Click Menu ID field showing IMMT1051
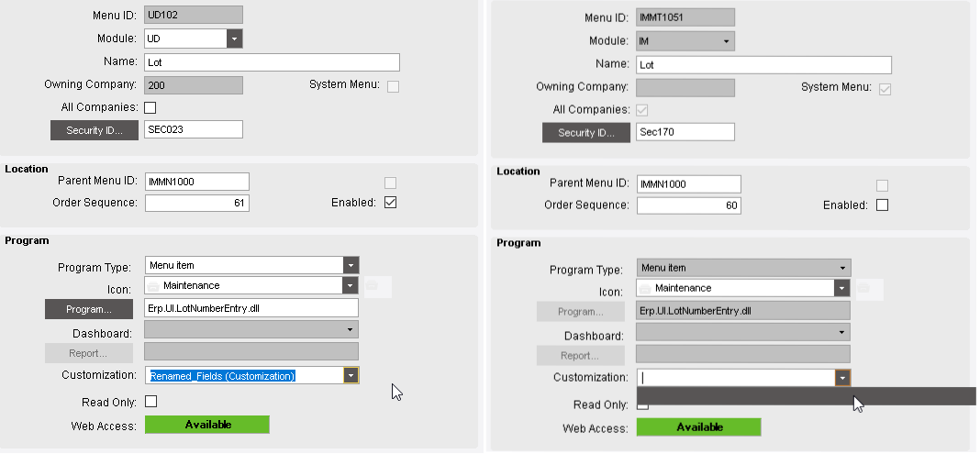Image resolution: width=980 pixels, height=454 pixels. (x=685, y=17)
